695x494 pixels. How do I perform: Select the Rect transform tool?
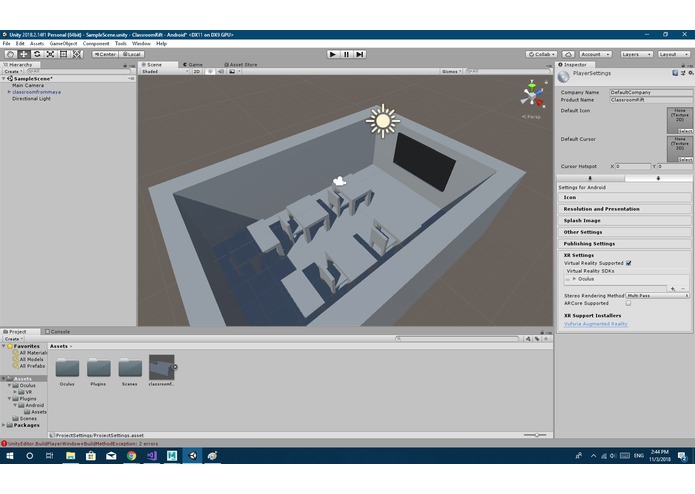coord(64,54)
